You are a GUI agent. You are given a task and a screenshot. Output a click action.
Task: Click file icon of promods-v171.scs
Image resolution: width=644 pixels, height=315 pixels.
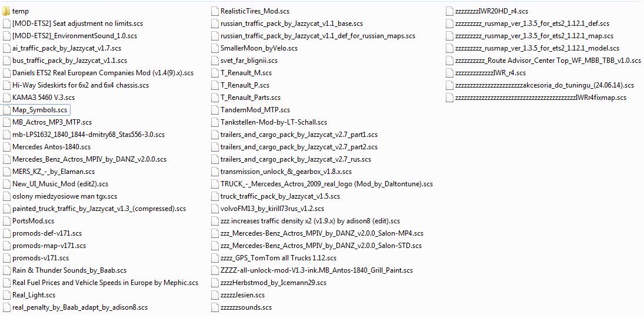click(x=6, y=258)
